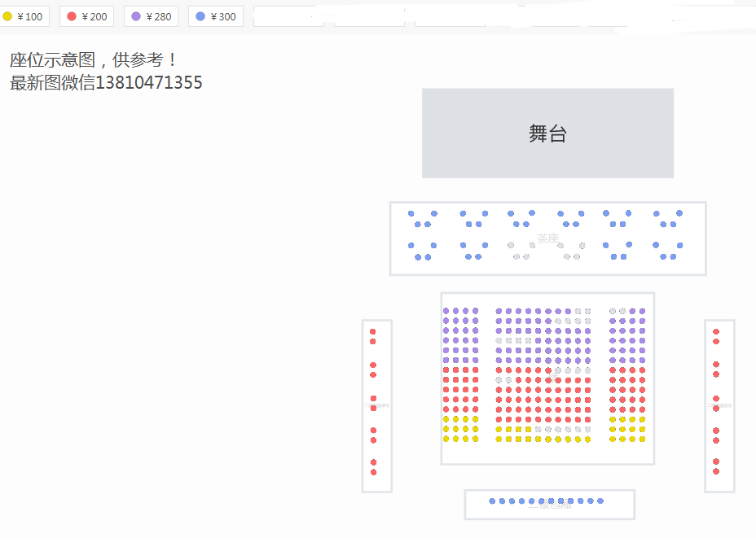This screenshot has height=538, width=756.
Task: Pick the top-right blue tea table seat
Action: click(x=679, y=213)
